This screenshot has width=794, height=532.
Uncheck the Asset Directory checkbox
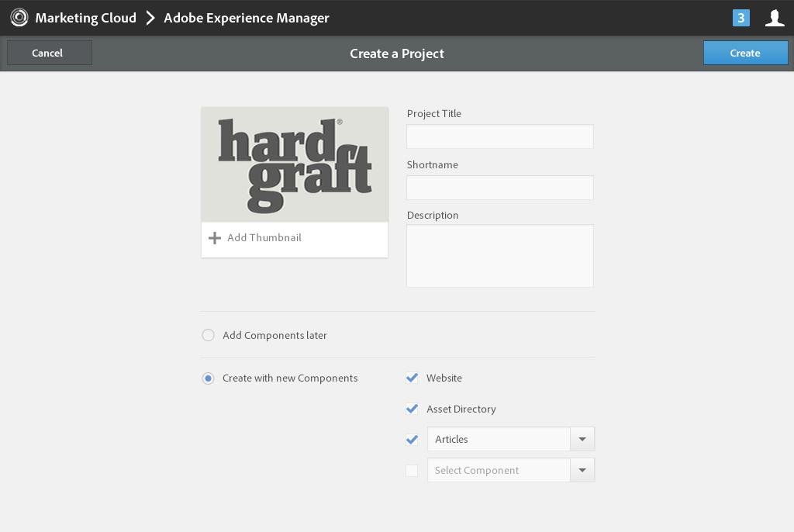[x=412, y=409]
